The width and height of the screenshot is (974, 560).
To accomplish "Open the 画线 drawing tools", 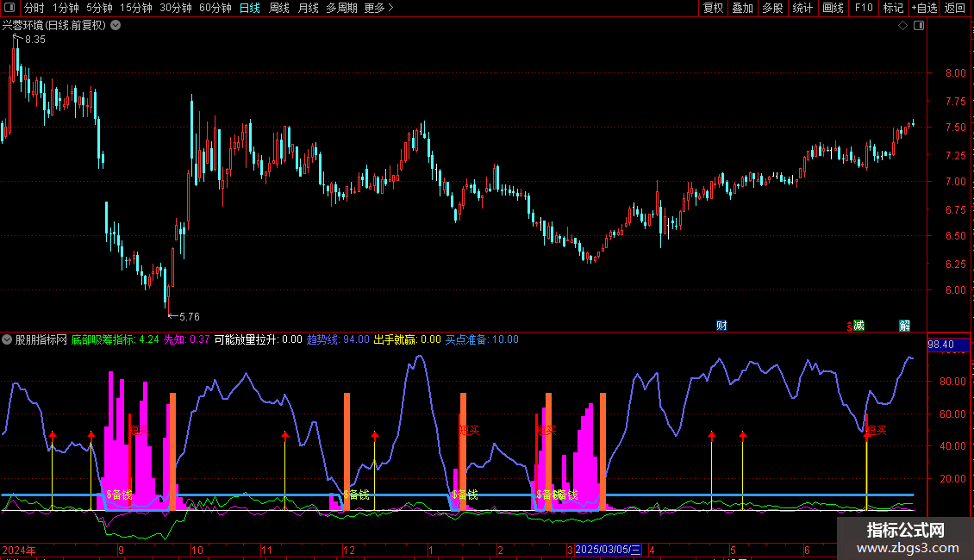I will pos(833,8).
